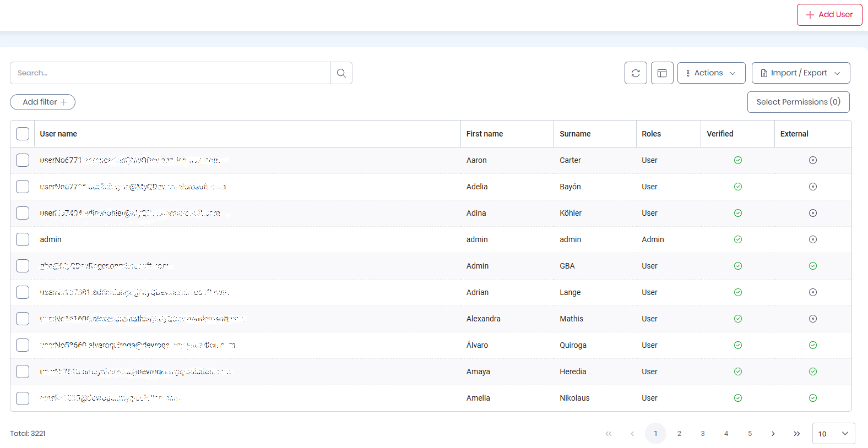Click the search magnifier icon
Image resolution: width=868 pixels, height=448 pixels.
pos(341,73)
